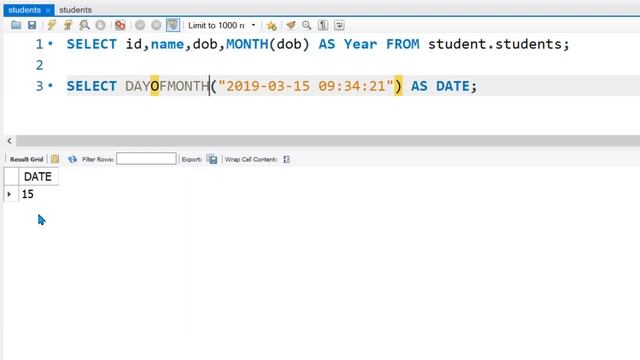The image size is (640, 360).
Task: Execute current statement (lightning bolt with cursor)
Action: [68, 25]
